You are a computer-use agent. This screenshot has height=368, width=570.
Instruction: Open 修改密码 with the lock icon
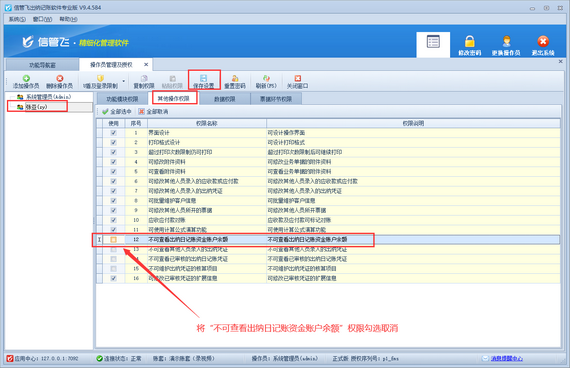pos(470,41)
